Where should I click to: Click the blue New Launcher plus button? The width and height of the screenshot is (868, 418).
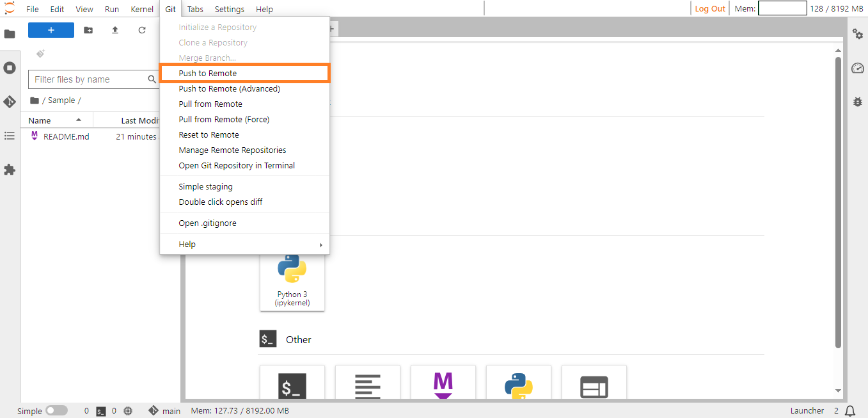tap(51, 30)
